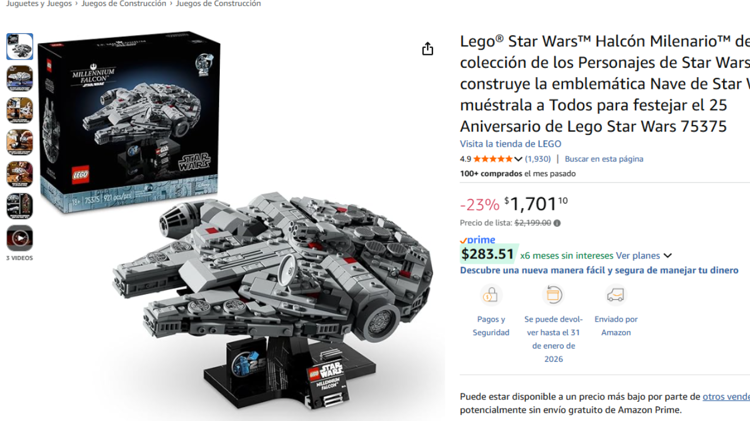Visit the LEGO store link
The width and height of the screenshot is (750, 421).
coord(510,144)
